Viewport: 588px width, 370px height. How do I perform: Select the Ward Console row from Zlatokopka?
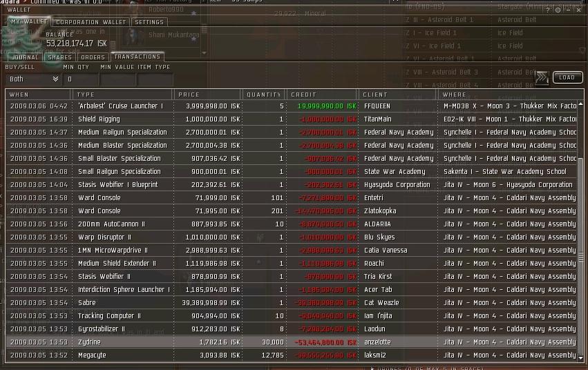(x=292, y=211)
